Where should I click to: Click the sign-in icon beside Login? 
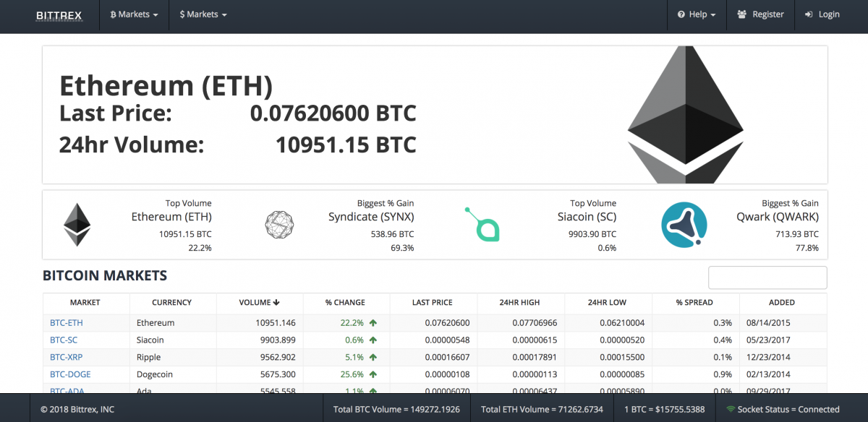click(809, 14)
